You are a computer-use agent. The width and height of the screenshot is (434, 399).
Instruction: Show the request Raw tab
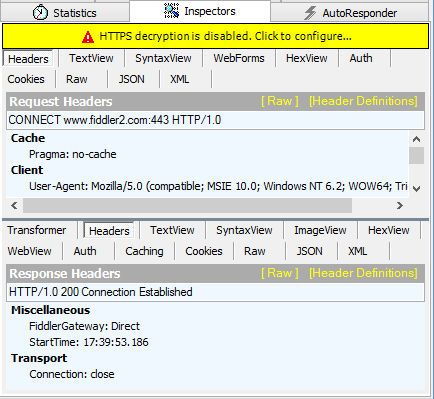77,79
